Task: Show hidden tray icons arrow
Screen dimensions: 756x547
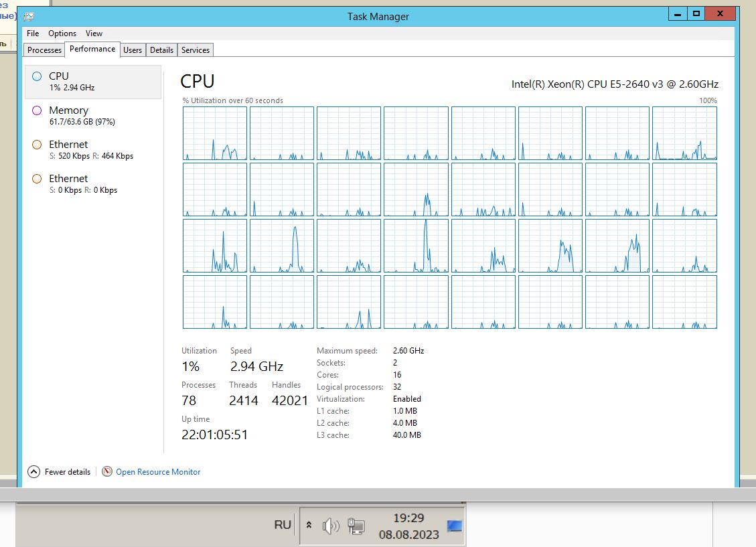Action: [x=309, y=525]
